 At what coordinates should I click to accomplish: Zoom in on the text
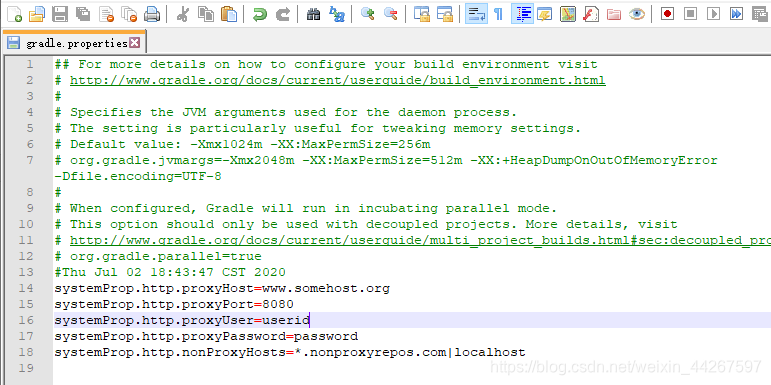coord(367,14)
